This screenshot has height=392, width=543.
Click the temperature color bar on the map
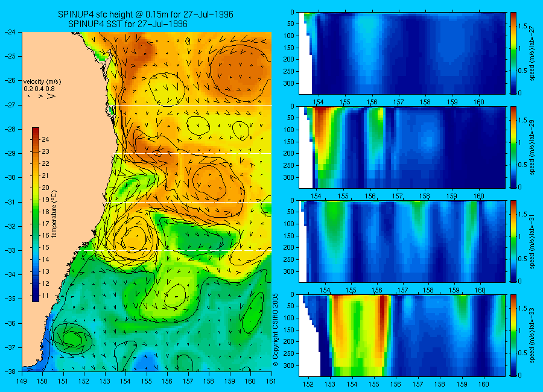click(36, 215)
